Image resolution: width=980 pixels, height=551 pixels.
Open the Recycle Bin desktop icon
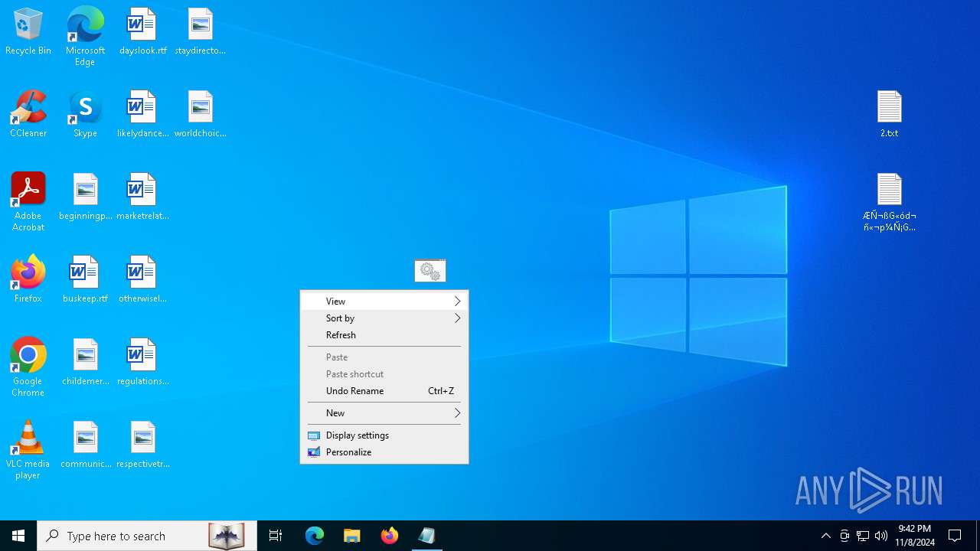[28, 32]
